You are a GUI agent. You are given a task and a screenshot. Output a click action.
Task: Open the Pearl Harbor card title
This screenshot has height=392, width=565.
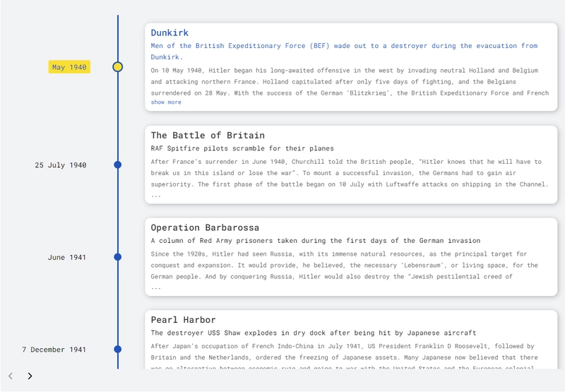[x=183, y=320]
